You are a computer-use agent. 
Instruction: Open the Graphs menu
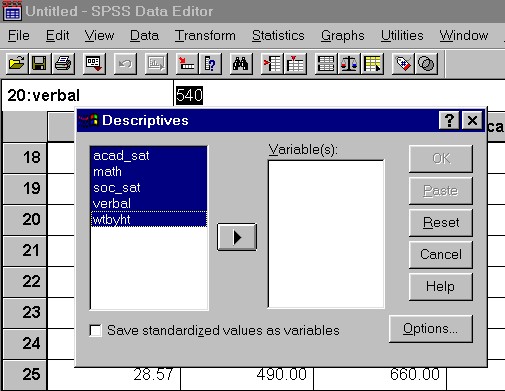(x=342, y=35)
